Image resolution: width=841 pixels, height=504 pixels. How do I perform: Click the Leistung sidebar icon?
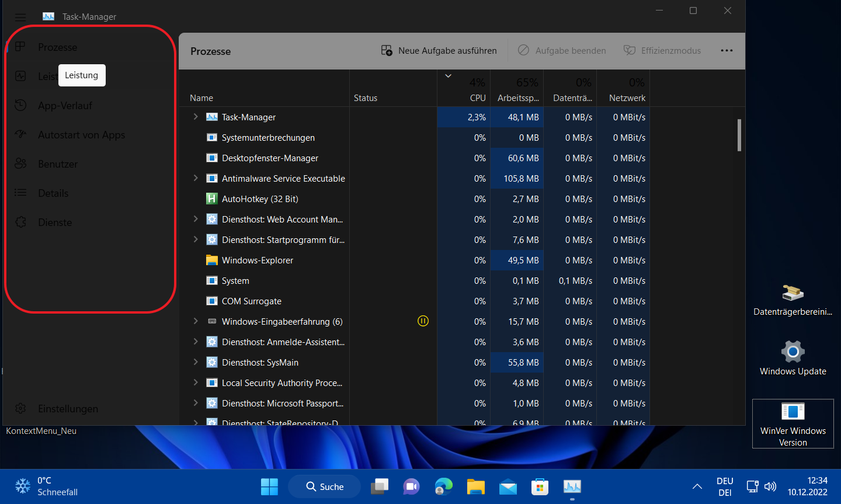point(20,76)
